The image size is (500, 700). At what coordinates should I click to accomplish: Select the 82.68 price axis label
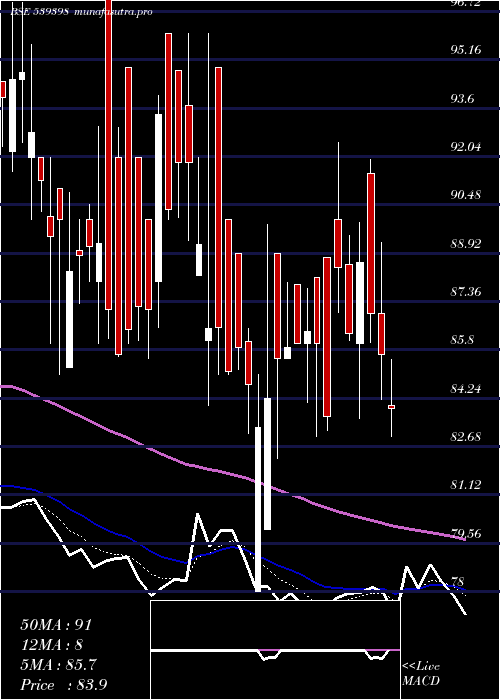tap(466, 436)
